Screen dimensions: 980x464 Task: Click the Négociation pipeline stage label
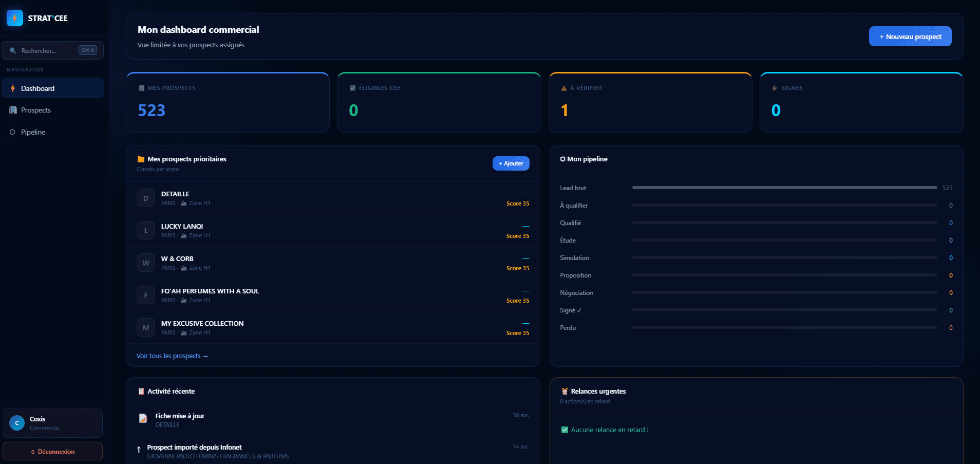click(x=576, y=293)
